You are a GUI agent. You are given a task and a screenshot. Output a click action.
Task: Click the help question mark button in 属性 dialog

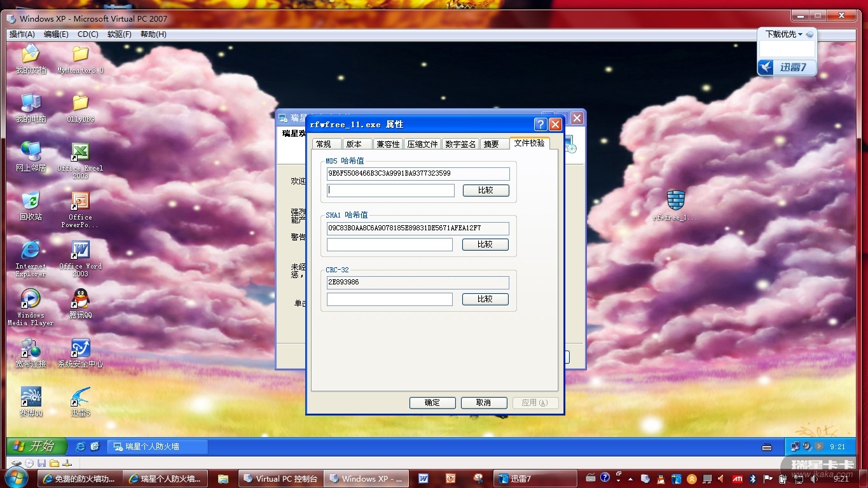541,124
